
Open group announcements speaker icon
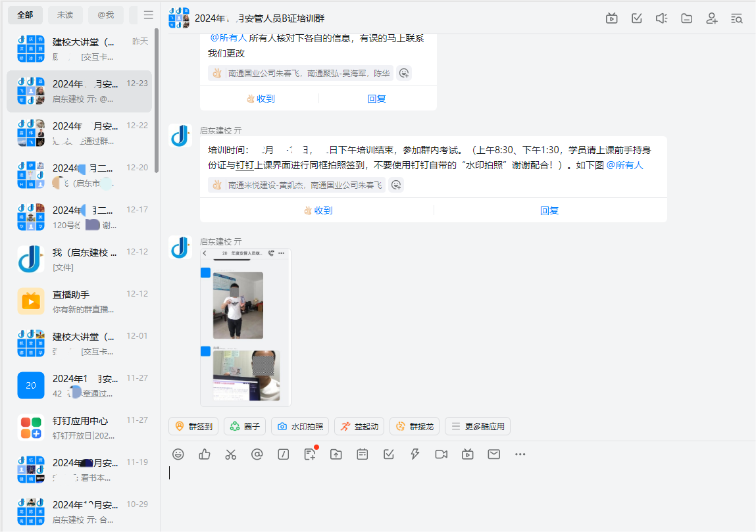pos(661,18)
